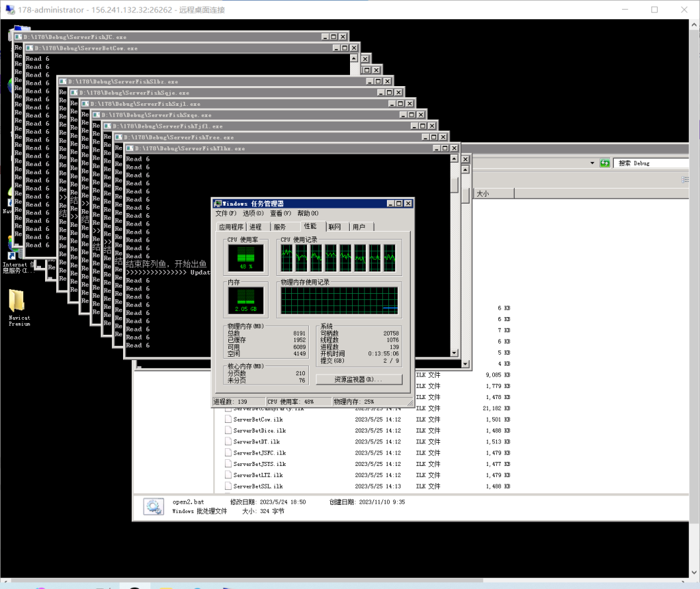Viewport: 700px width, 589px height.
Task: Click the open2.bat batch file icon
Action: (154, 506)
